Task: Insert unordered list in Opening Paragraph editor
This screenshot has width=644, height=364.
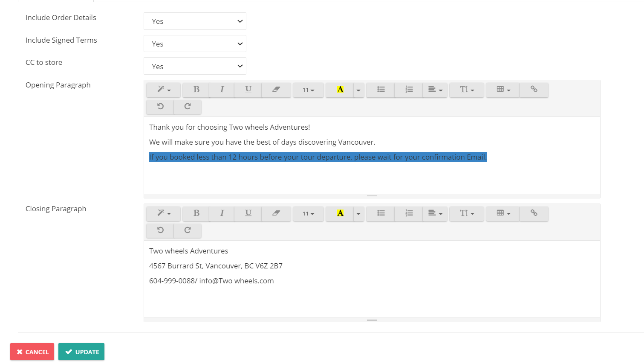Action: 381,90
